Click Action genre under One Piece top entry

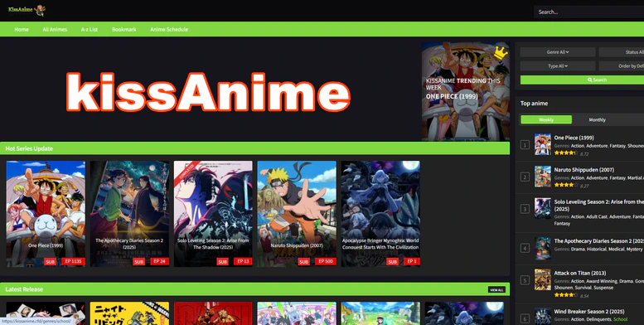578,146
